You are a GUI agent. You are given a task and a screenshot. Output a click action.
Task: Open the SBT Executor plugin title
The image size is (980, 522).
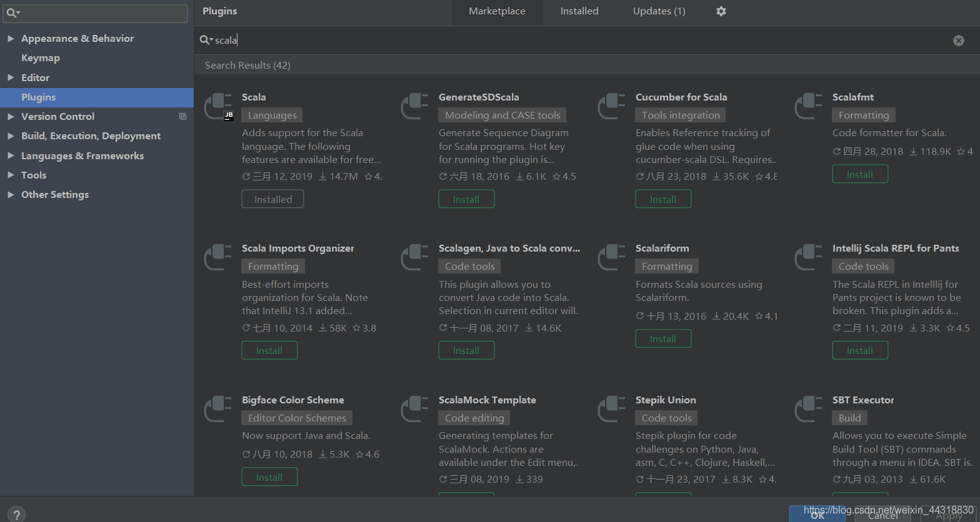[863, 400]
